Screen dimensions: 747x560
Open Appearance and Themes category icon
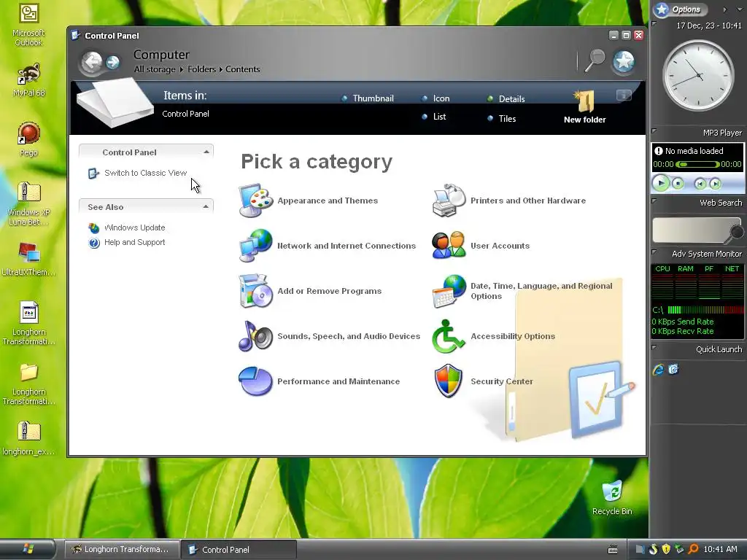pos(256,201)
